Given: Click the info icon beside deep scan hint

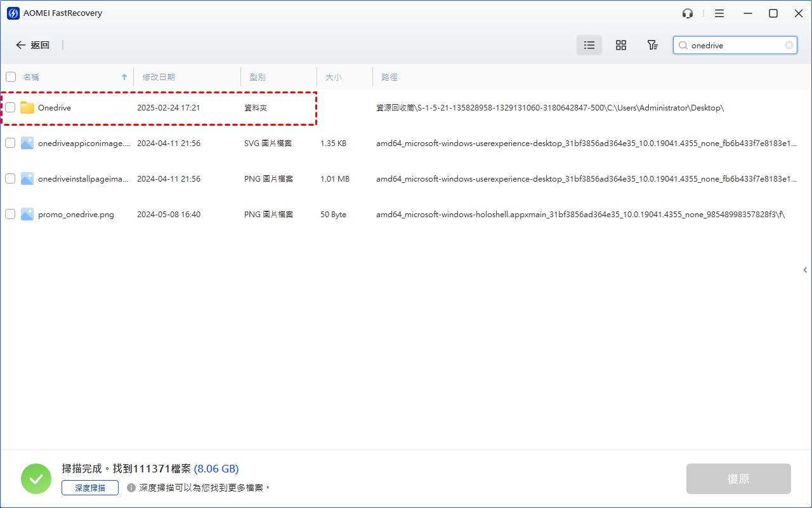Looking at the screenshot, I should [131, 488].
